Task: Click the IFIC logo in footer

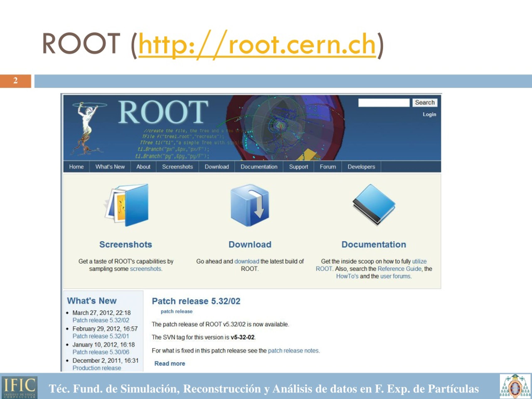Action: tap(20, 387)
